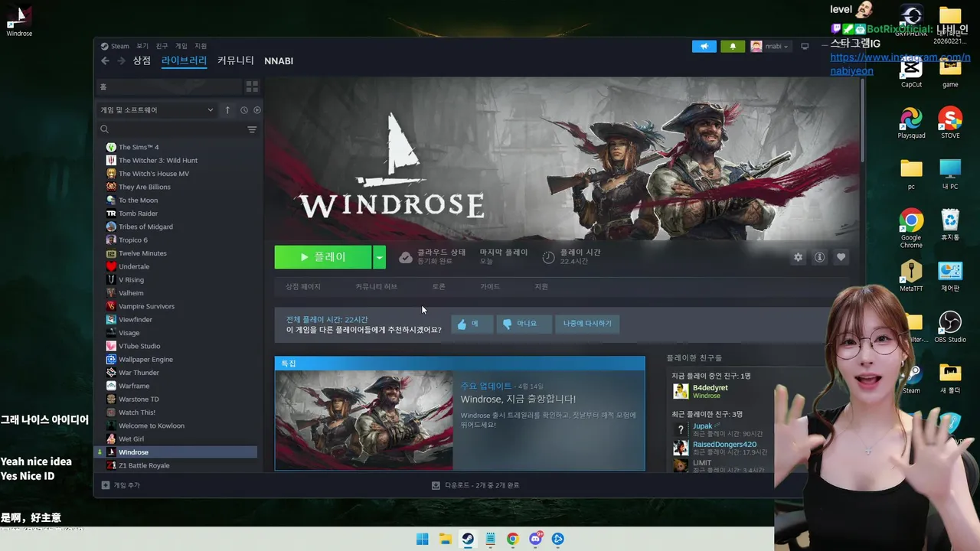This screenshot has height=551, width=980.
Task: Click 나중에 다시하기 button
Action: point(587,324)
